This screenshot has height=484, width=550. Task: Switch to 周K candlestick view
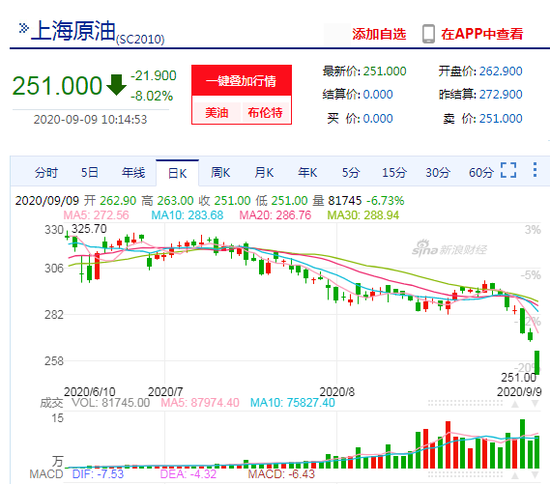[220, 173]
